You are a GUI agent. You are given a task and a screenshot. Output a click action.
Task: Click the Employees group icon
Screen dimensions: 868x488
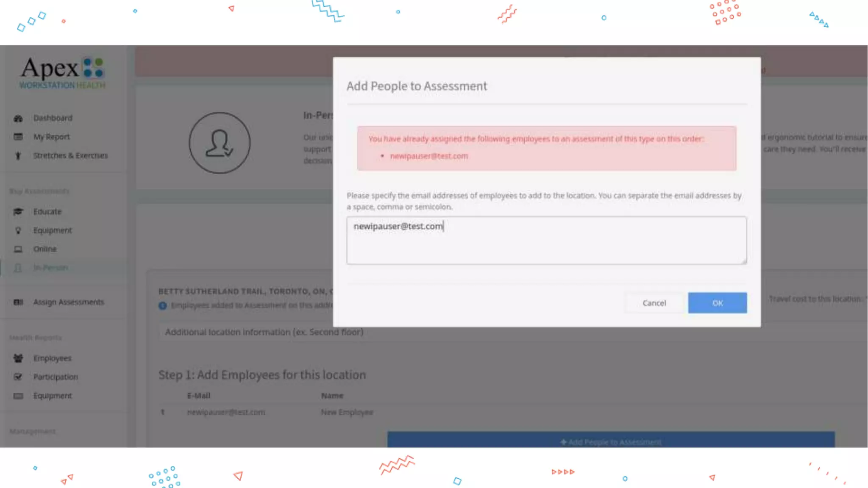click(18, 358)
